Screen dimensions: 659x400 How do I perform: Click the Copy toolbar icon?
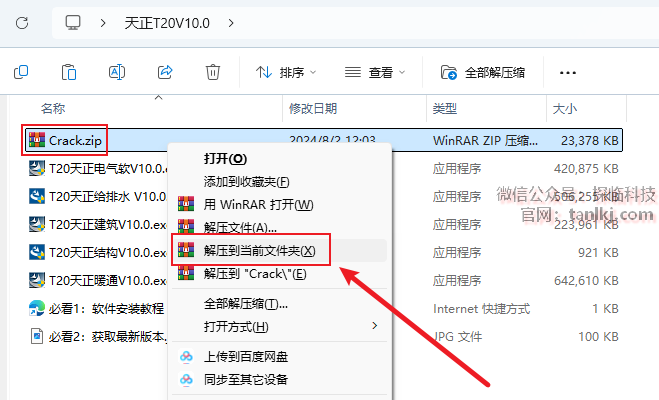click(x=21, y=72)
